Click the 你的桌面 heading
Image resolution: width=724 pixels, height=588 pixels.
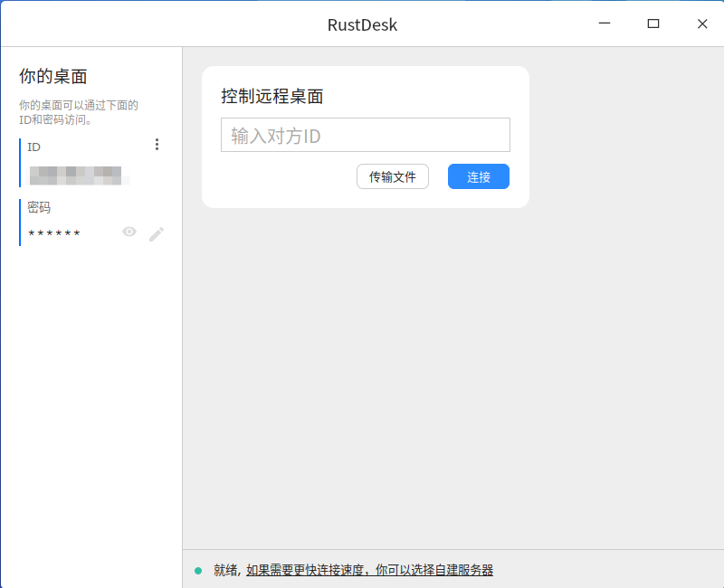point(53,76)
